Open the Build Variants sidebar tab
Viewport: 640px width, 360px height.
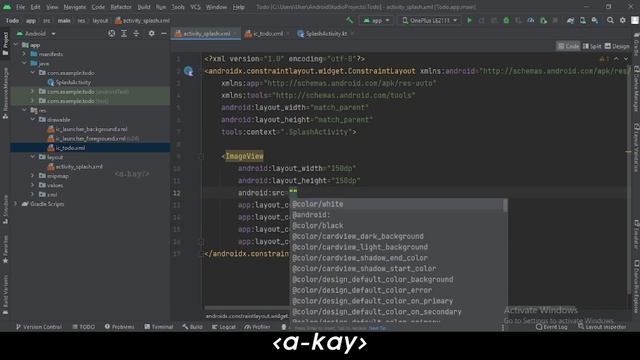pos(5,294)
